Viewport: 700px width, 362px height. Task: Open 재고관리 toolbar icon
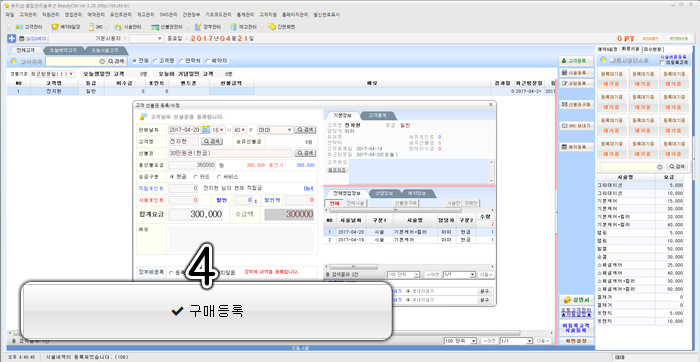click(244, 27)
